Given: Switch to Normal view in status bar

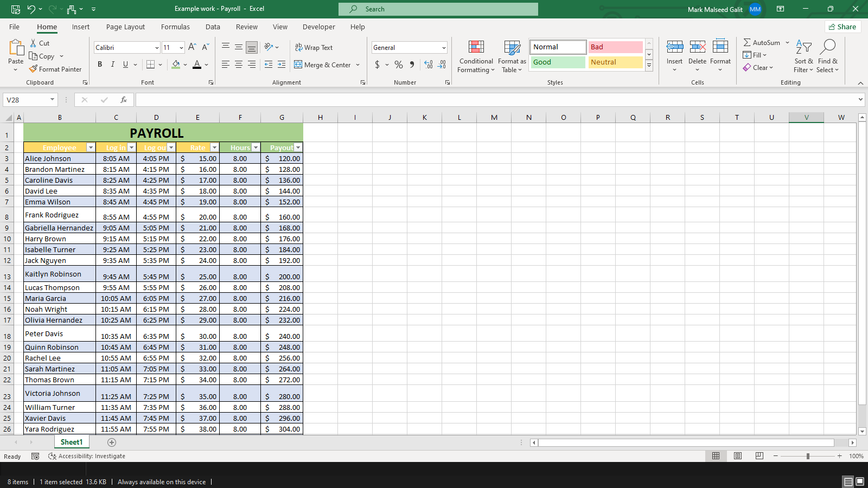Looking at the screenshot, I should 716,456.
